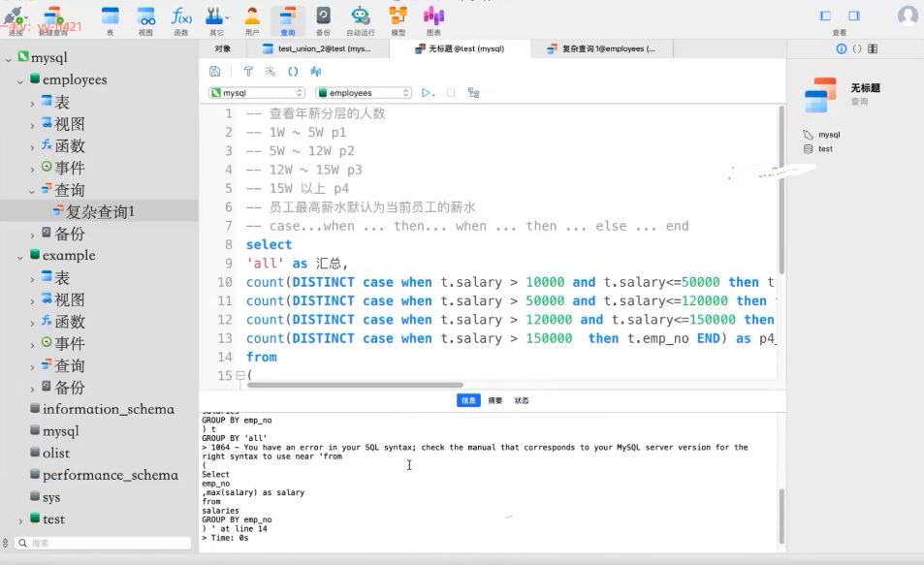The image size is (924, 565).
Task: Open the employees database dropdown
Action: [x=365, y=93]
